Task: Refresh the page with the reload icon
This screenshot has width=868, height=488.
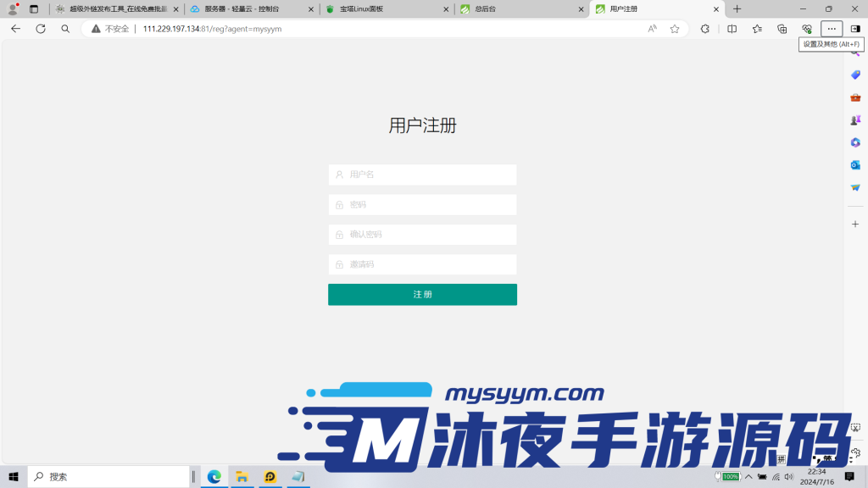Action: pyautogui.click(x=40, y=28)
